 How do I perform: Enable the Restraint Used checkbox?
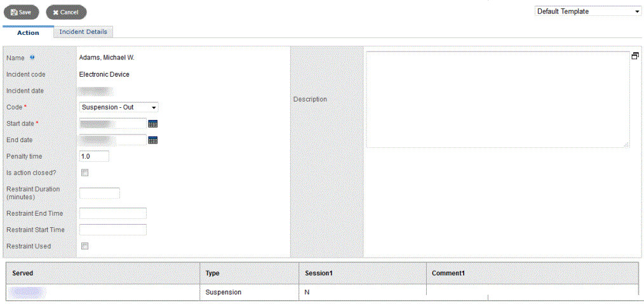[85, 246]
